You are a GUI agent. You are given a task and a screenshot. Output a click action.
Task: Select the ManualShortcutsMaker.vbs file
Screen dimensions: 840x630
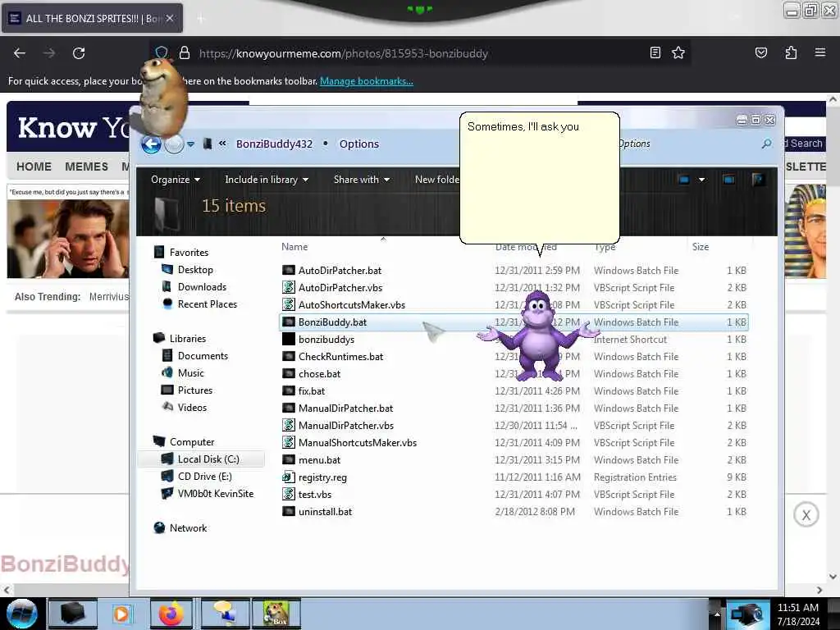358,442
